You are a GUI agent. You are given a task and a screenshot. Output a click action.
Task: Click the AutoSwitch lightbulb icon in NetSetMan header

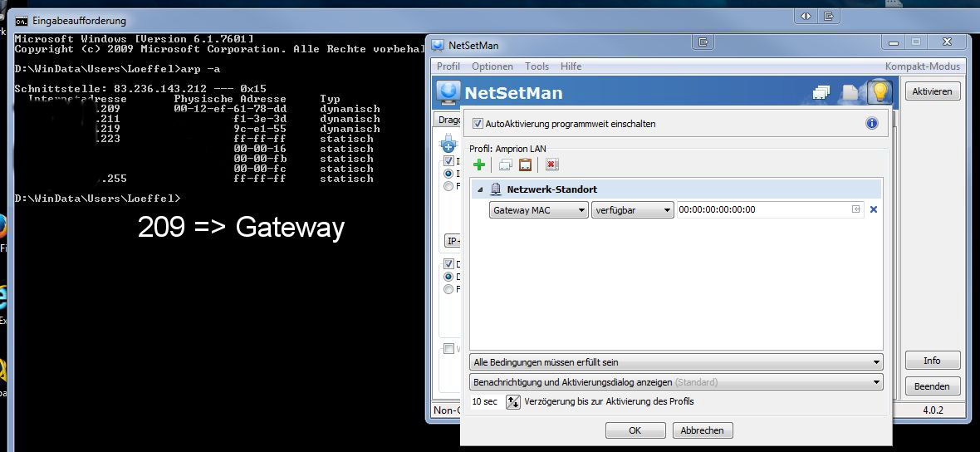(x=880, y=92)
